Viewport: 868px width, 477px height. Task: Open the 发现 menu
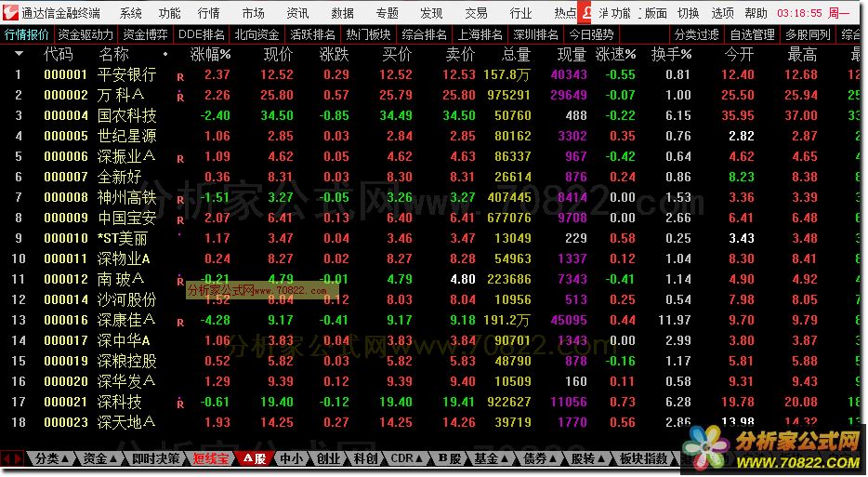431,13
